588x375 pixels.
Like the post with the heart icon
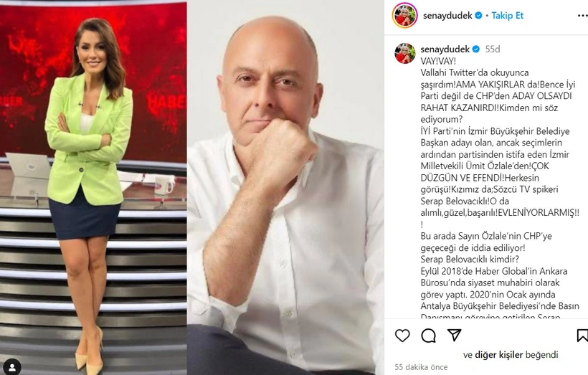point(402,336)
